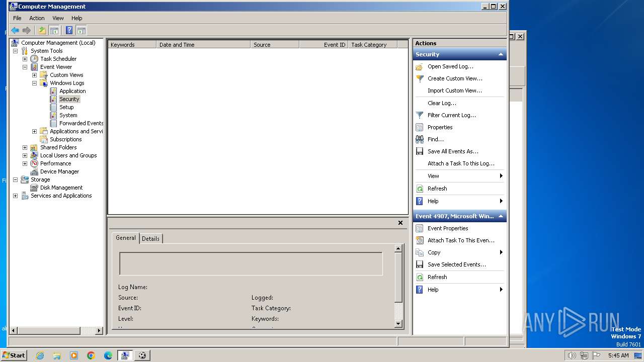Click the event description text box
The width and height of the screenshot is (644, 362).
pos(251,263)
